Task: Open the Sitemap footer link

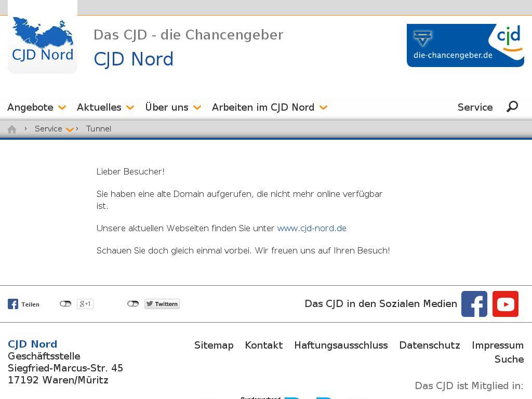Action: [x=214, y=345]
